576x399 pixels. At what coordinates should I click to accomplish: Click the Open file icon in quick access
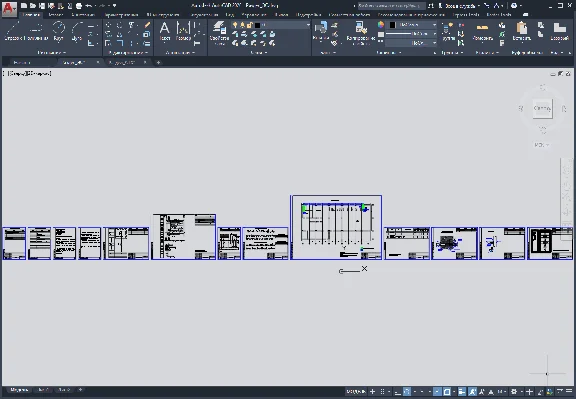pyautogui.click(x=33, y=6)
